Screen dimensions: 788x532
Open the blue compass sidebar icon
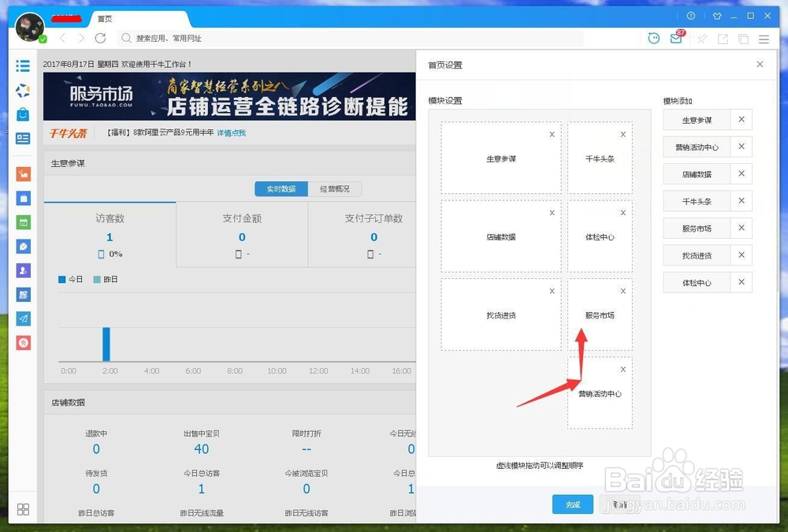pyautogui.click(x=23, y=247)
